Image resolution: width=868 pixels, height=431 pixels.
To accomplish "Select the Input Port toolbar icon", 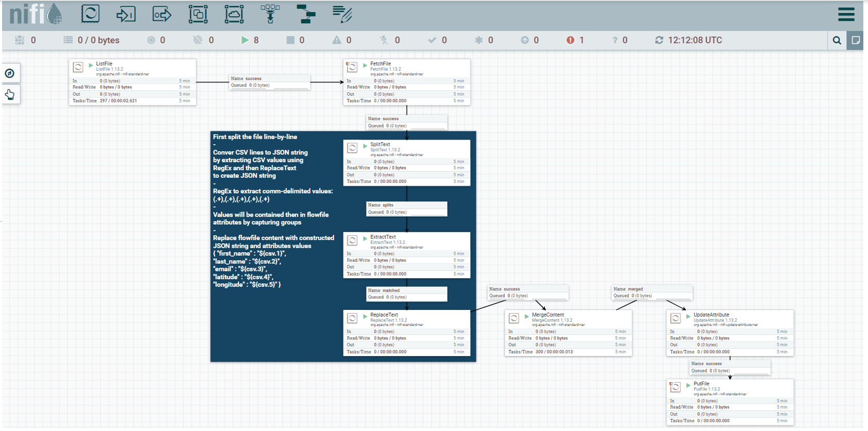I will click(x=126, y=14).
